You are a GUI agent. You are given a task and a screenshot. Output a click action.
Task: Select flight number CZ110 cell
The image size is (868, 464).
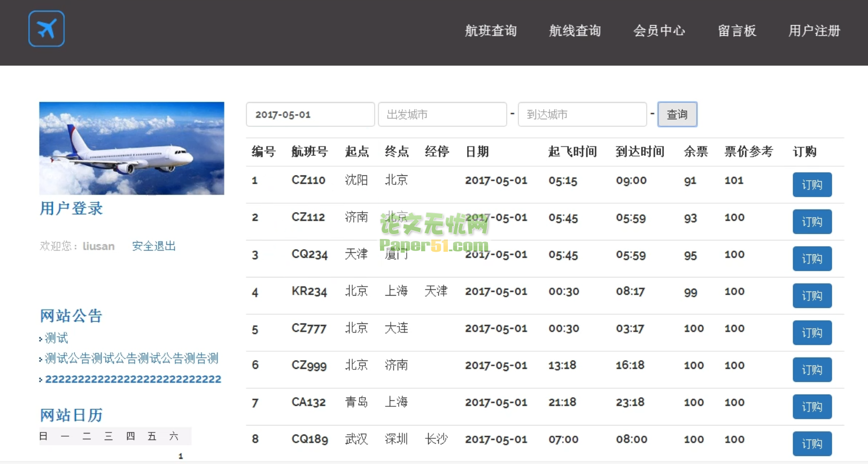tap(308, 180)
